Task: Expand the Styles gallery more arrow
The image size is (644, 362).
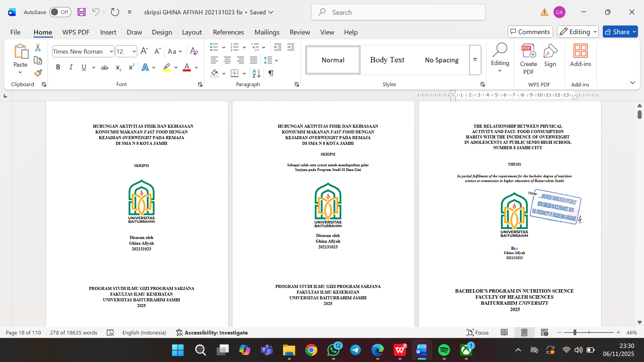Action: [475, 60]
